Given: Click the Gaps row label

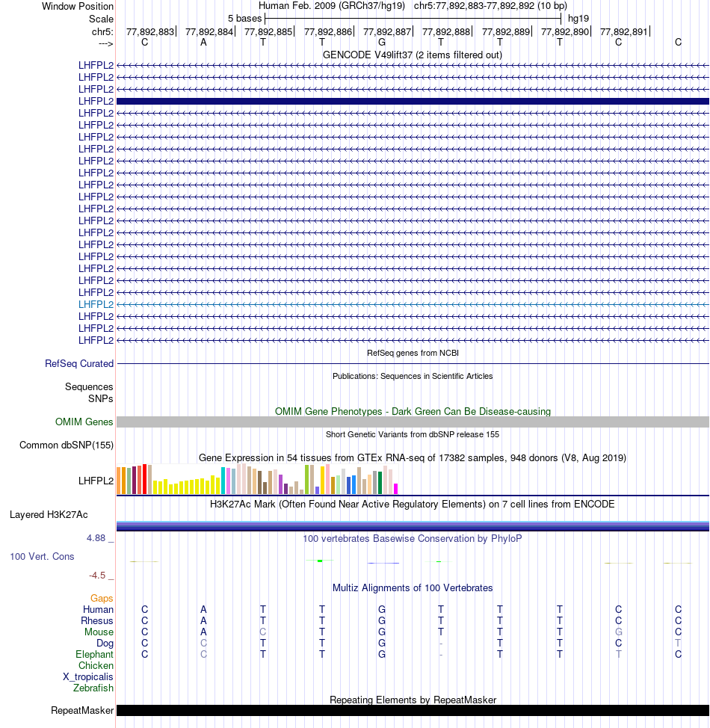Looking at the screenshot, I should pos(102,599).
